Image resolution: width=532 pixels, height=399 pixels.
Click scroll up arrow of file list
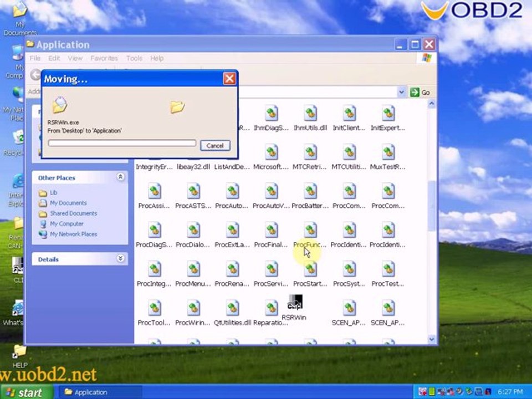432,104
